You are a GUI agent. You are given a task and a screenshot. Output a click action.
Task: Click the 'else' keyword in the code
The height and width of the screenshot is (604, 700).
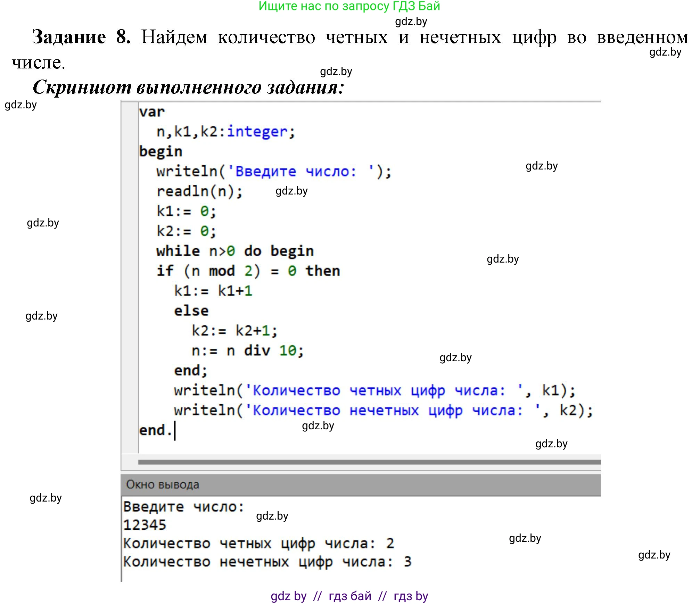coord(191,311)
